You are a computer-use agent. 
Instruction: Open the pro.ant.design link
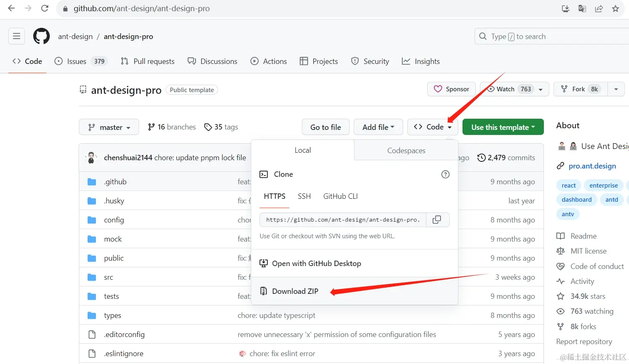click(x=592, y=166)
